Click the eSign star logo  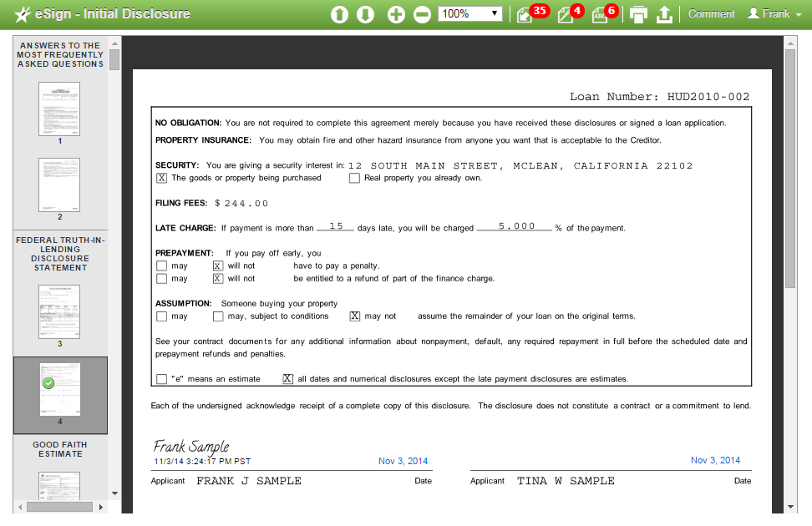pyautogui.click(x=23, y=14)
